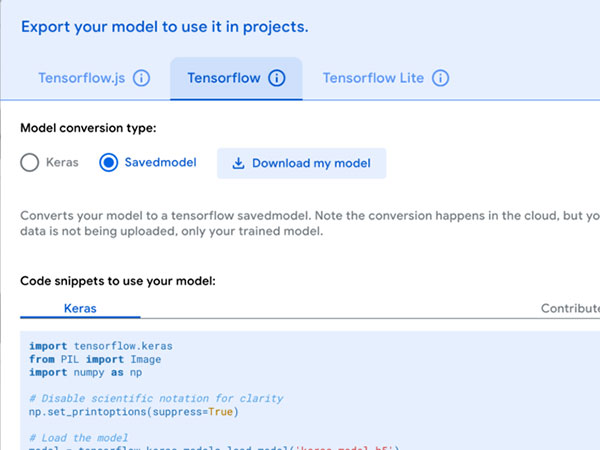Open the Tensorflow export tab
Viewport: 600px width, 450px height.
click(x=225, y=78)
